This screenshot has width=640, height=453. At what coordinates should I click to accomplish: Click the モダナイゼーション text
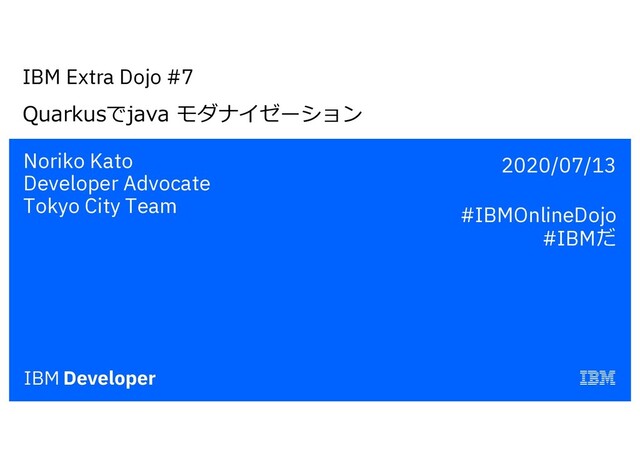coord(269,113)
